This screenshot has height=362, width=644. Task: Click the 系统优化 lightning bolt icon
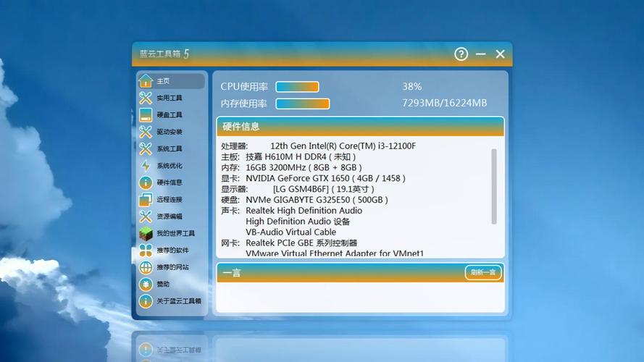tap(146, 165)
